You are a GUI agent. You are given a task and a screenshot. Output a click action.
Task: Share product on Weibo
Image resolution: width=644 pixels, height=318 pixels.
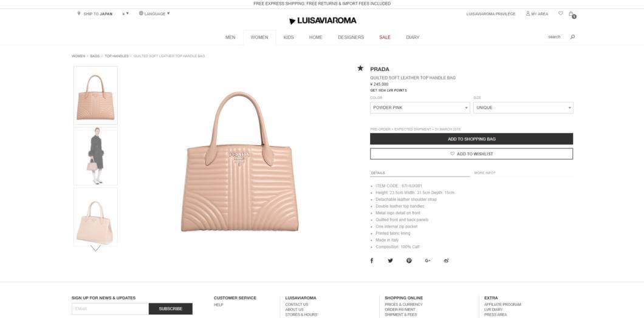[x=447, y=260]
